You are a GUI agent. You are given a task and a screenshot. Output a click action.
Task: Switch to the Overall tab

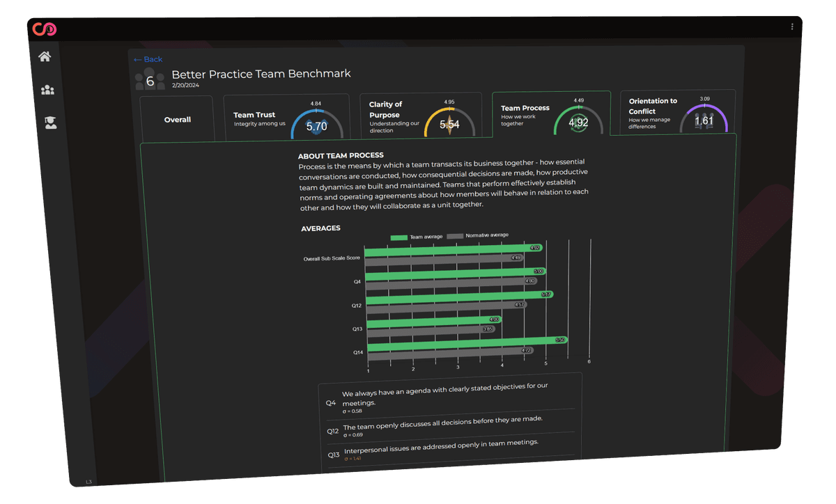coord(177,119)
